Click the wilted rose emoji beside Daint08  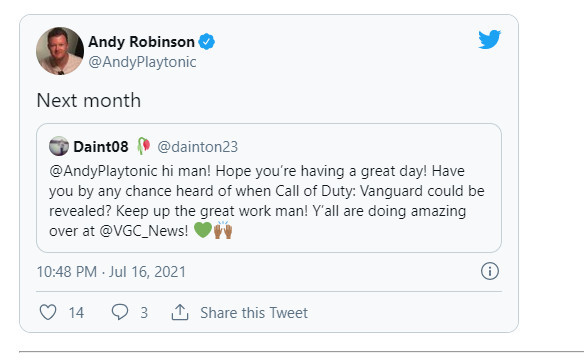click(x=143, y=146)
